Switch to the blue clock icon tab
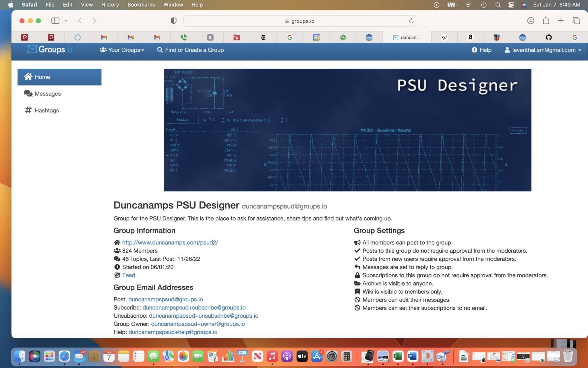This screenshot has height=368, width=588. (x=78, y=37)
